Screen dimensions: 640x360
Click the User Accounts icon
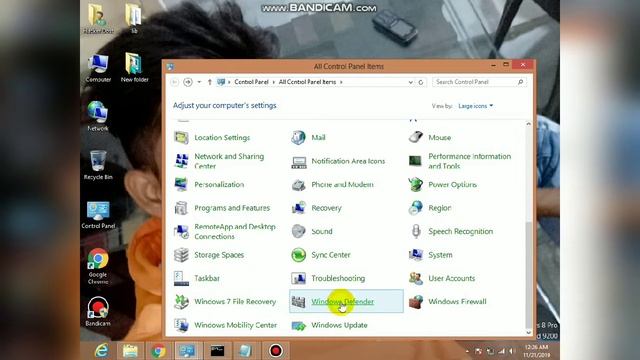(x=416, y=278)
